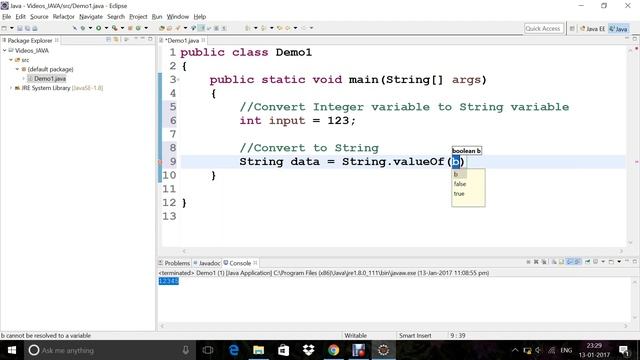Screen dimensions: 640x360
Task: Open the Navigate menu
Action: (x=91, y=17)
